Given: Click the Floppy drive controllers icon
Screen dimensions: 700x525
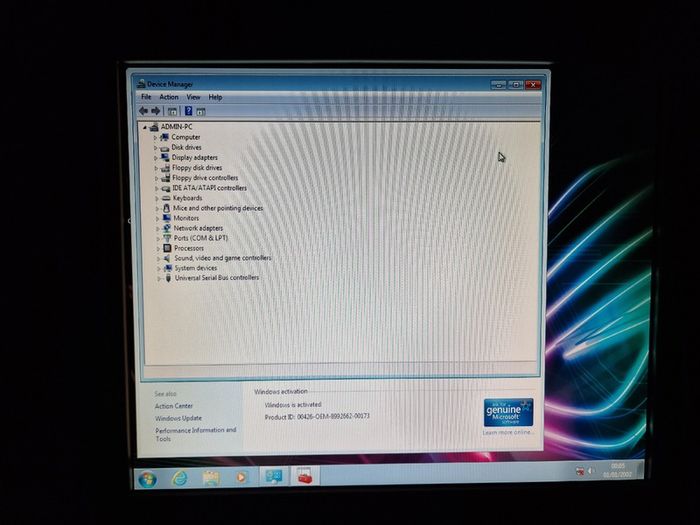Looking at the screenshot, I should [166, 178].
